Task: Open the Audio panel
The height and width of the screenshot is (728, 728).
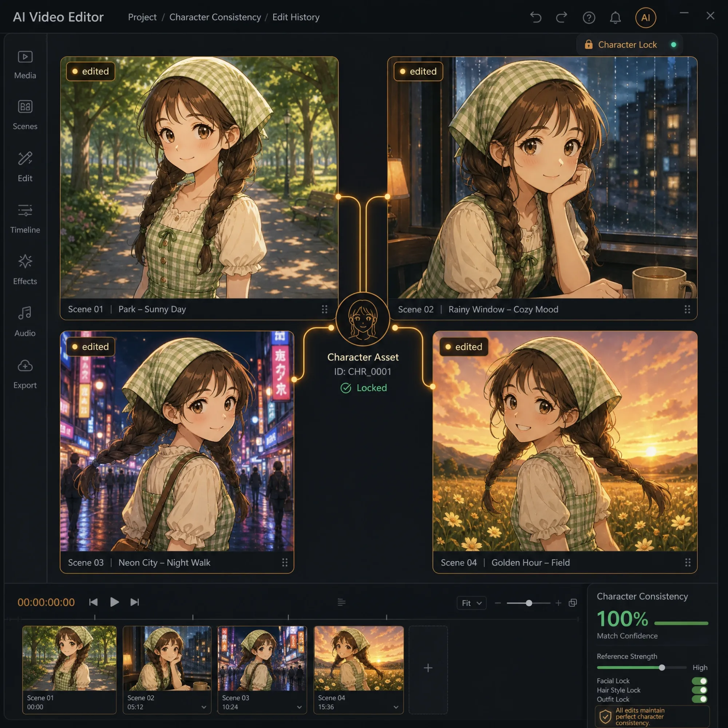Action: coord(25,321)
